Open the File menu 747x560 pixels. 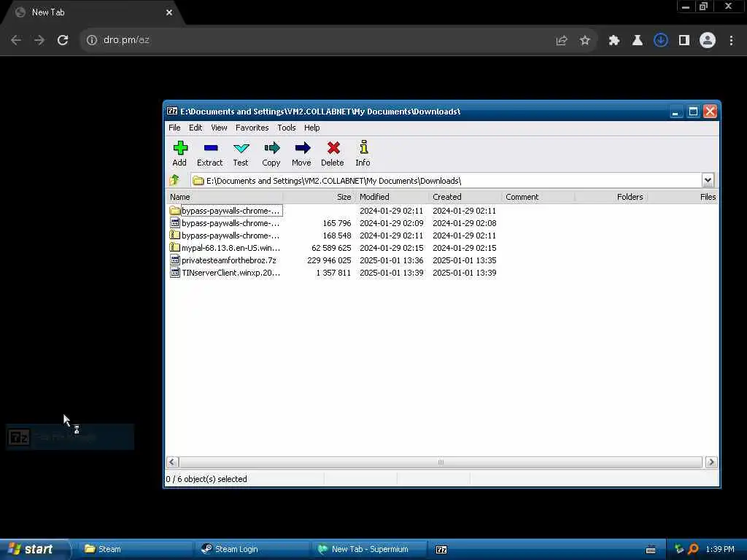174,128
